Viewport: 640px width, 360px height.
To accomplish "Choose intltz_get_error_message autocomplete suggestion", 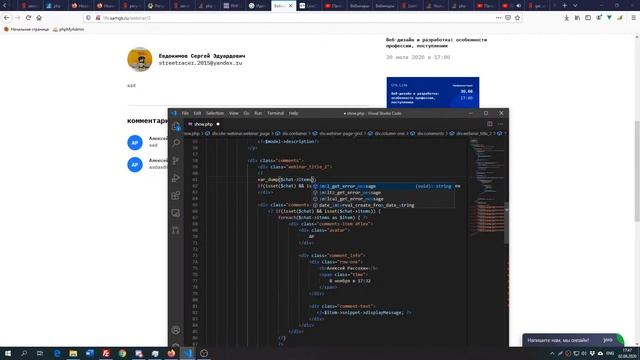I will [x=384, y=193].
